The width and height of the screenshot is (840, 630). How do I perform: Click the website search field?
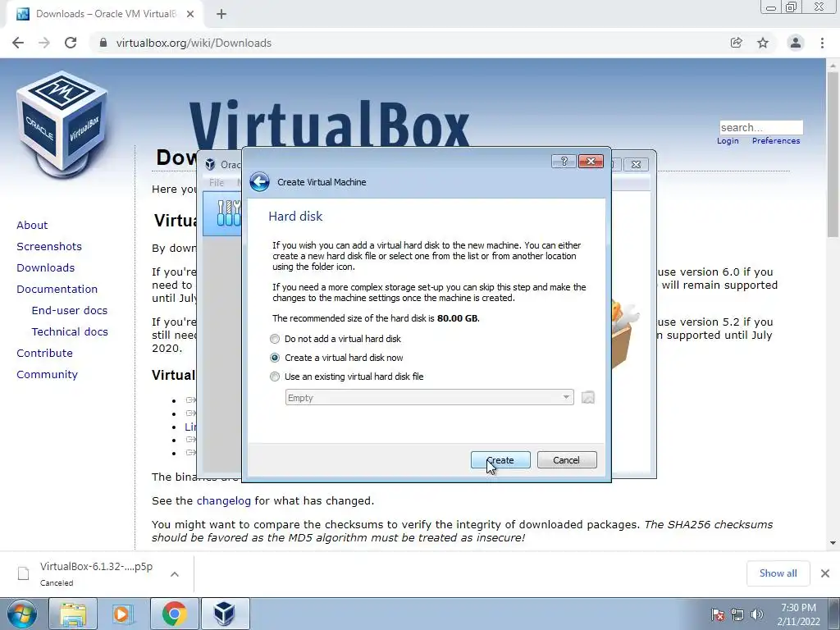coord(761,127)
